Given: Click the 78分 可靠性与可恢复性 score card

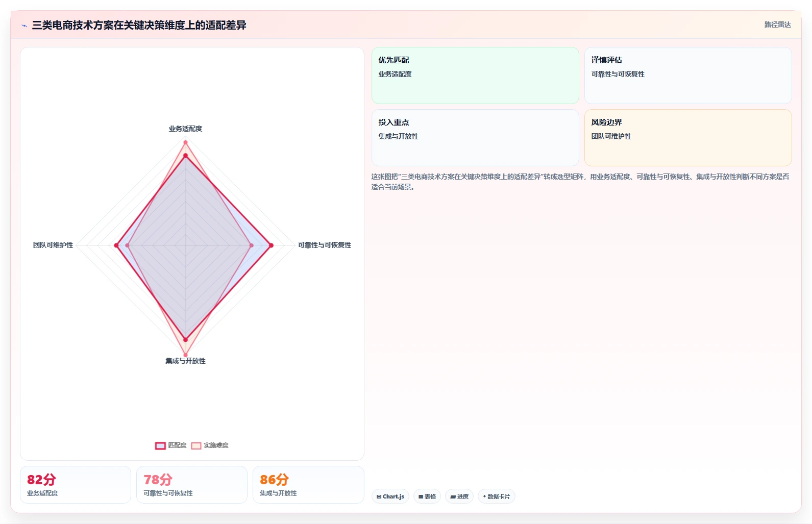Looking at the screenshot, I should (x=192, y=485).
